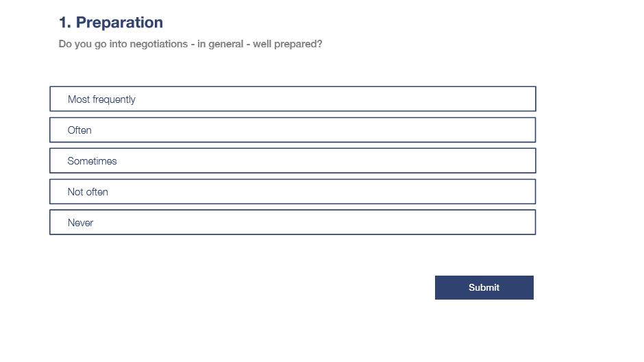Choose 'Often' as the answer
The width and height of the screenshot is (644, 362).
293,130
